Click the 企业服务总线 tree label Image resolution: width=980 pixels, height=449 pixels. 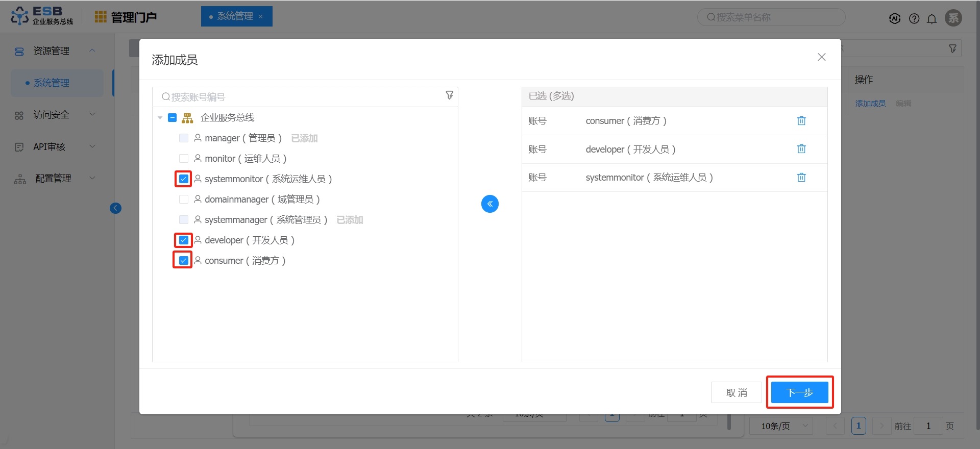227,118
